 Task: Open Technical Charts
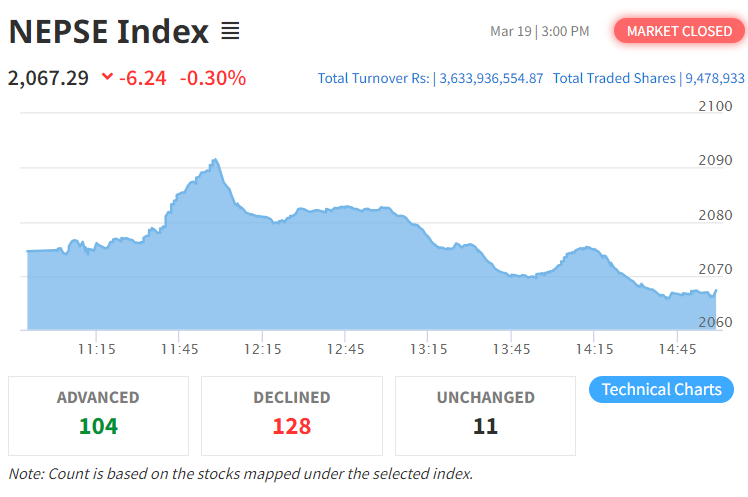661,389
